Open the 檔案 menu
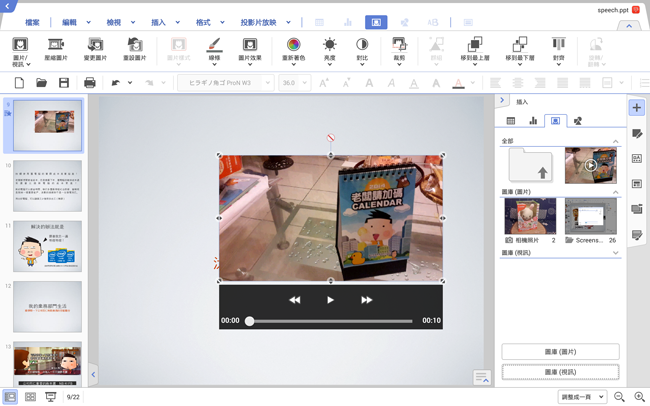Screen dimensions: 650x406 pyautogui.click(x=32, y=21)
